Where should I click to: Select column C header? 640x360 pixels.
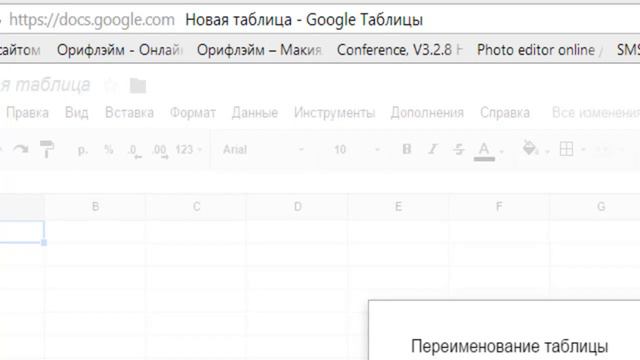pyautogui.click(x=196, y=207)
